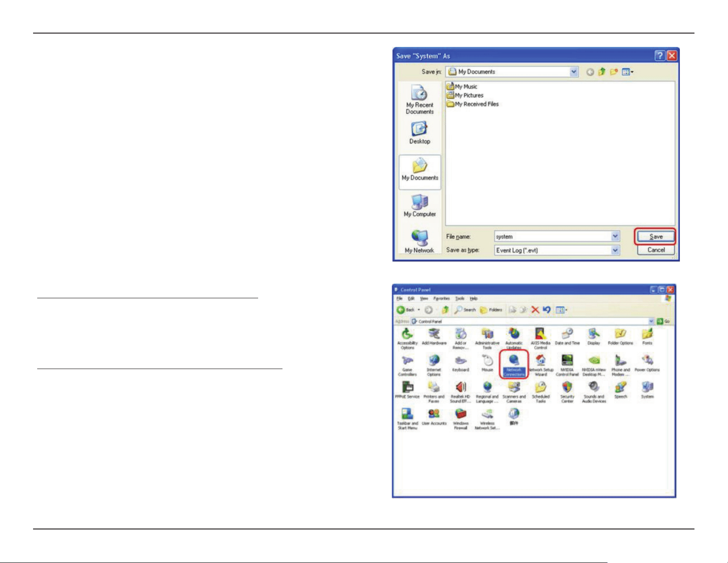Image resolution: width=728 pixels, height=563 pixels.
Task: Open Sounds and Audio Devices icon
Action: pos(594,392)
